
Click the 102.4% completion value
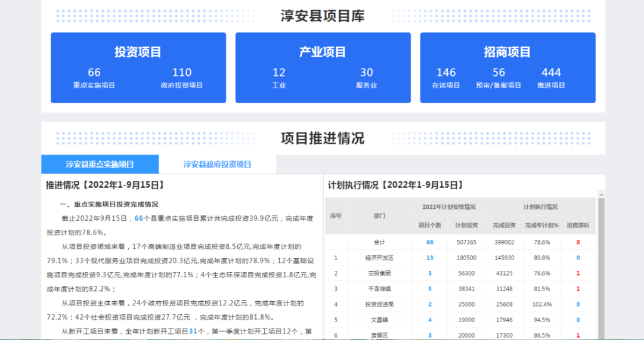[x=541, y=304]
